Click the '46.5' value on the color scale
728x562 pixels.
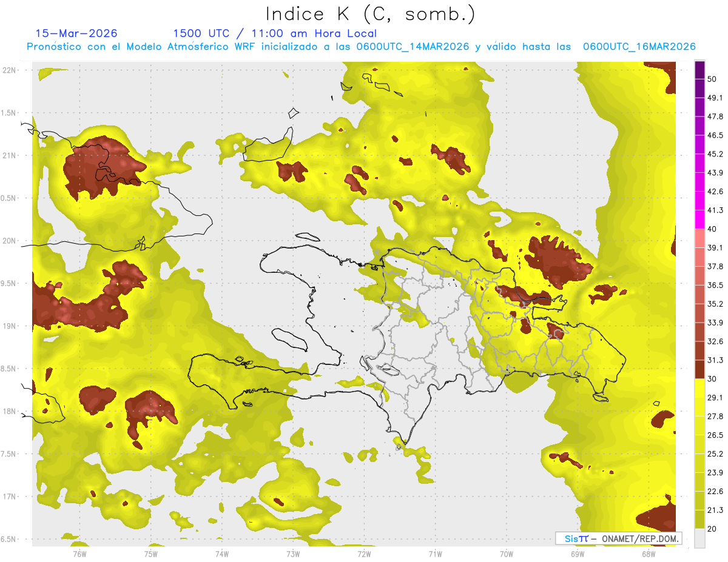(x=715, y=135)
